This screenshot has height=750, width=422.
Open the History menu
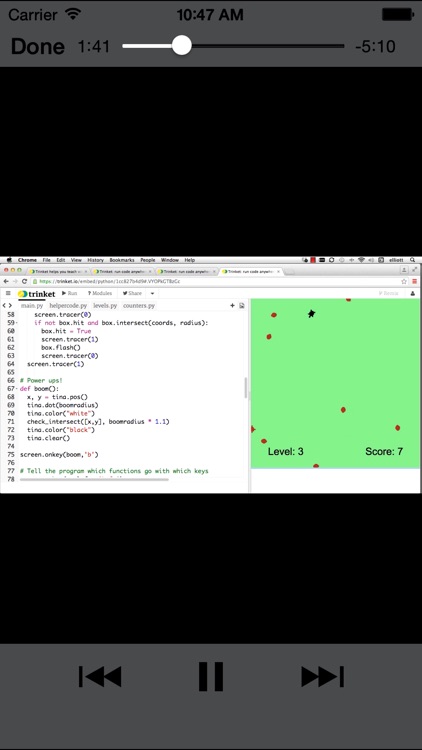pos(95,260)
